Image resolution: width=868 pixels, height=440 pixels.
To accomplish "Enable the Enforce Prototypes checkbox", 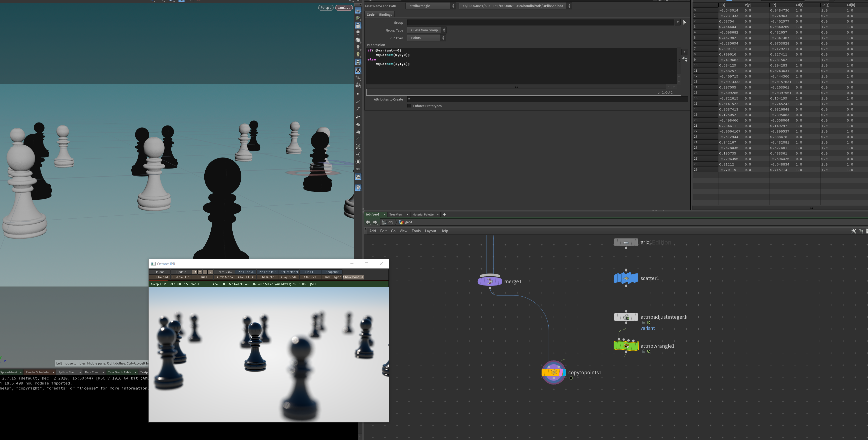I will tap(409, 106).
